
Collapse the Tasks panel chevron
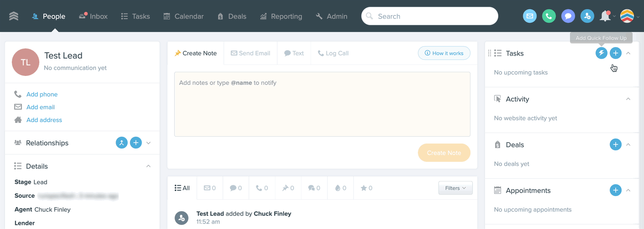(x=628, y=53)
